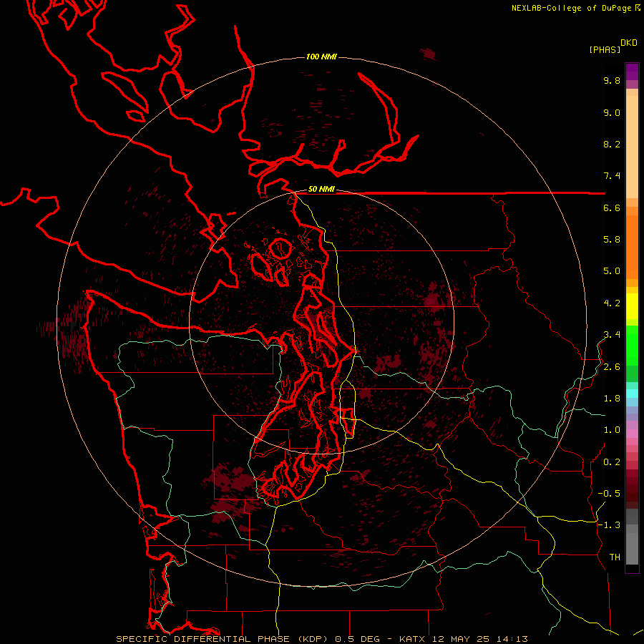
Task: Click the TH threshold label
Action: coord(615,557)
